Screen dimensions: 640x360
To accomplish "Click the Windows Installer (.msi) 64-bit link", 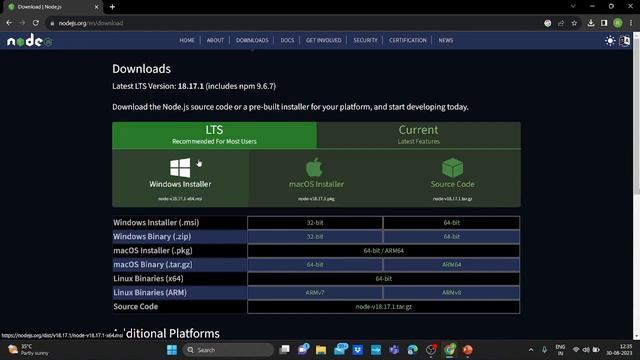I will tap(451, 222).
